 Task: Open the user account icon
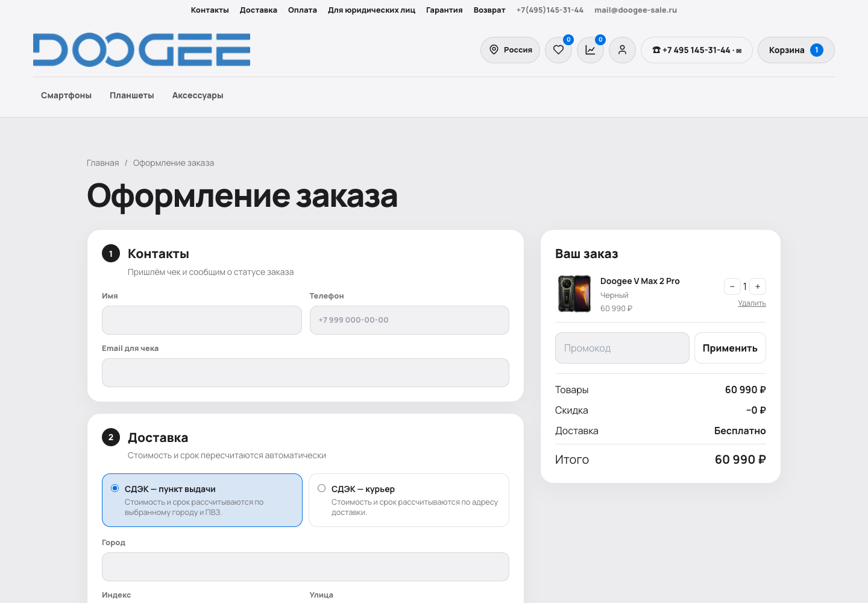(622, 50)
